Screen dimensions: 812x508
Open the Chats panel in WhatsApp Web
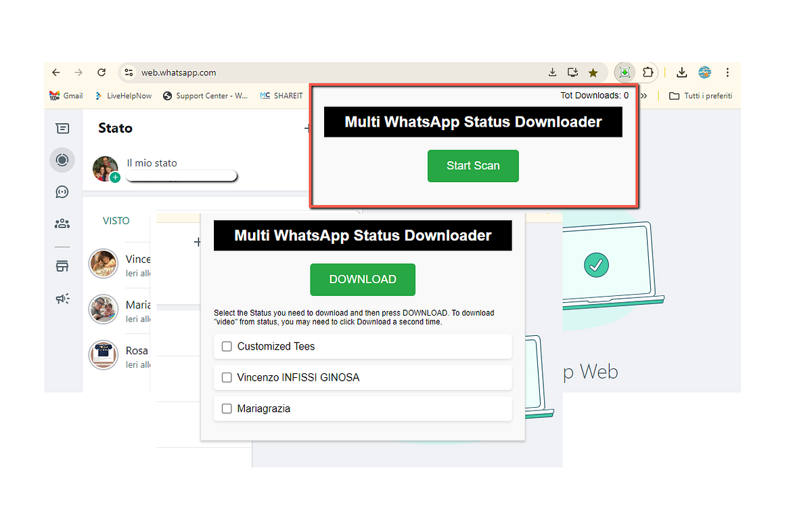[62, 128]
